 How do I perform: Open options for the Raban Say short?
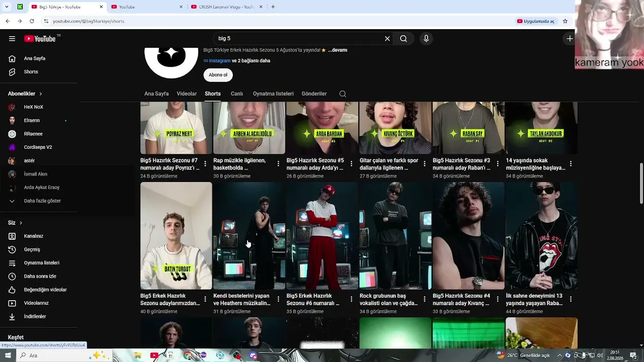(498, 164)
